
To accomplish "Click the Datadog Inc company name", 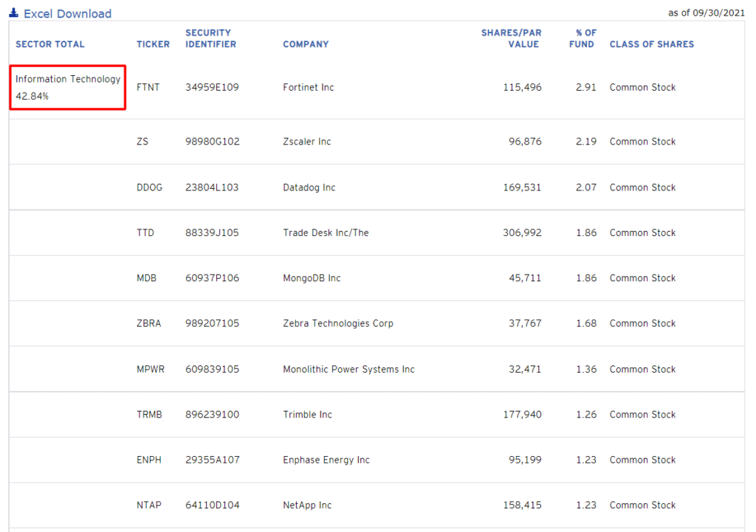I will pos(309,187).
